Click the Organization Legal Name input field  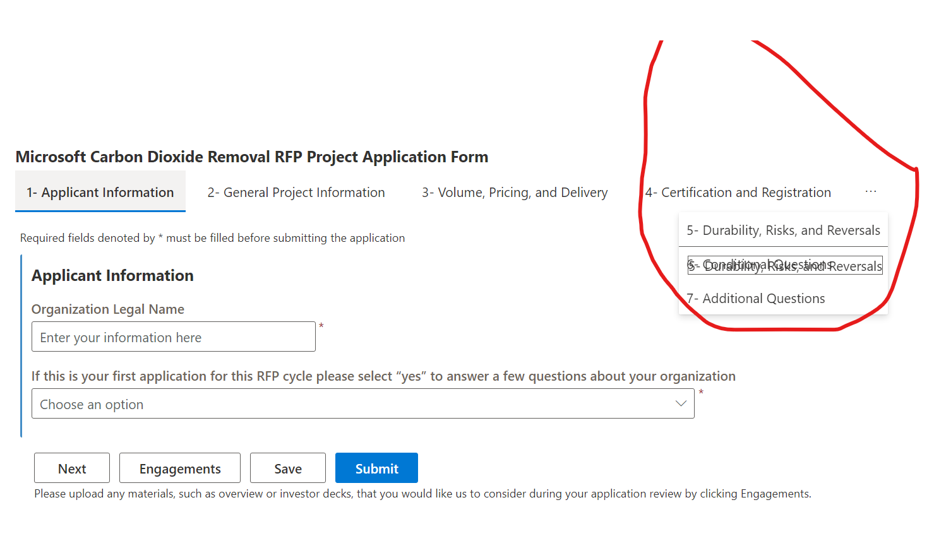coord(173,337)
